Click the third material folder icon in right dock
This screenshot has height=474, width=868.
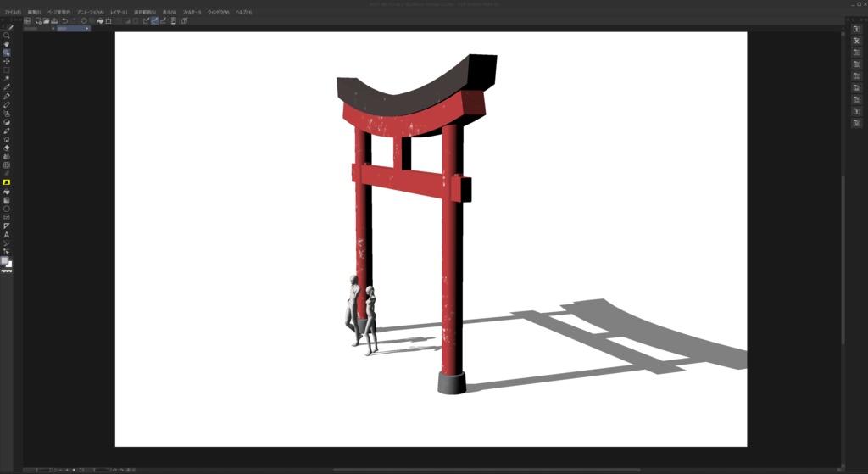[x=856, y=53]
